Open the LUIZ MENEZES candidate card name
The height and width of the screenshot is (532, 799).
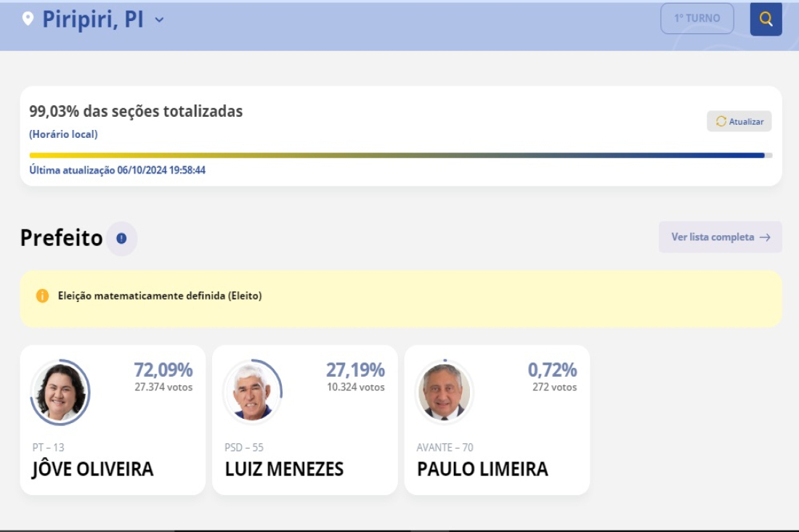(x=284, y=469)
